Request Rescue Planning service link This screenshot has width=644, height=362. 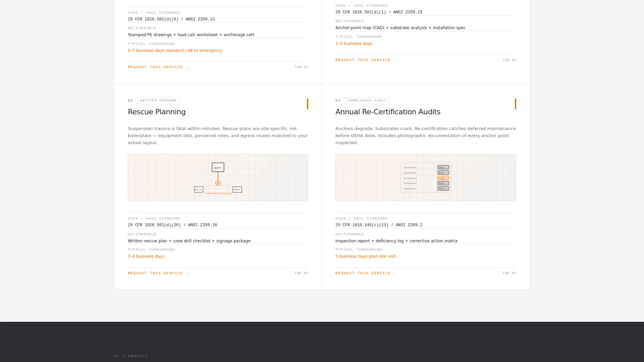(x=158, y=273)
